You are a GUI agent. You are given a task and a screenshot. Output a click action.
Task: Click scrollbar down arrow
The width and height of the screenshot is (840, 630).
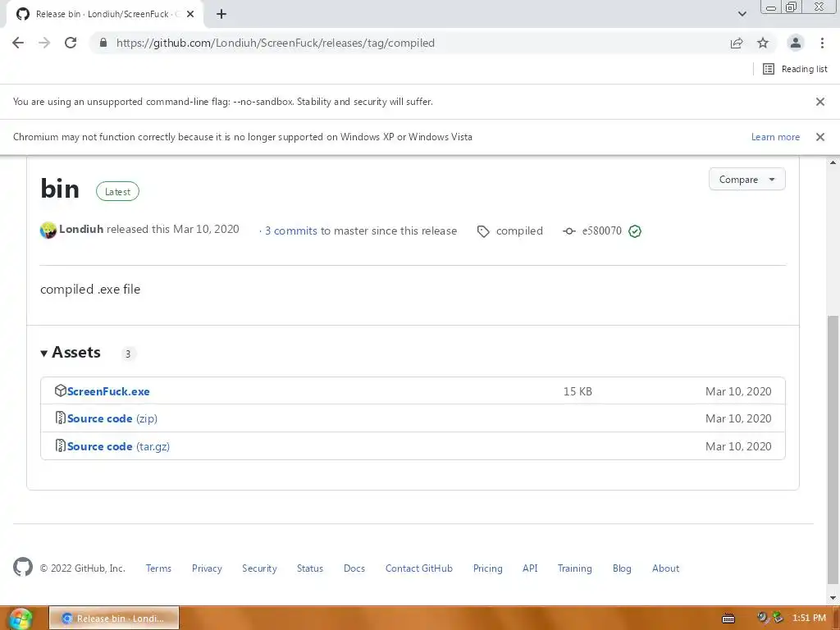pos(833,598)
